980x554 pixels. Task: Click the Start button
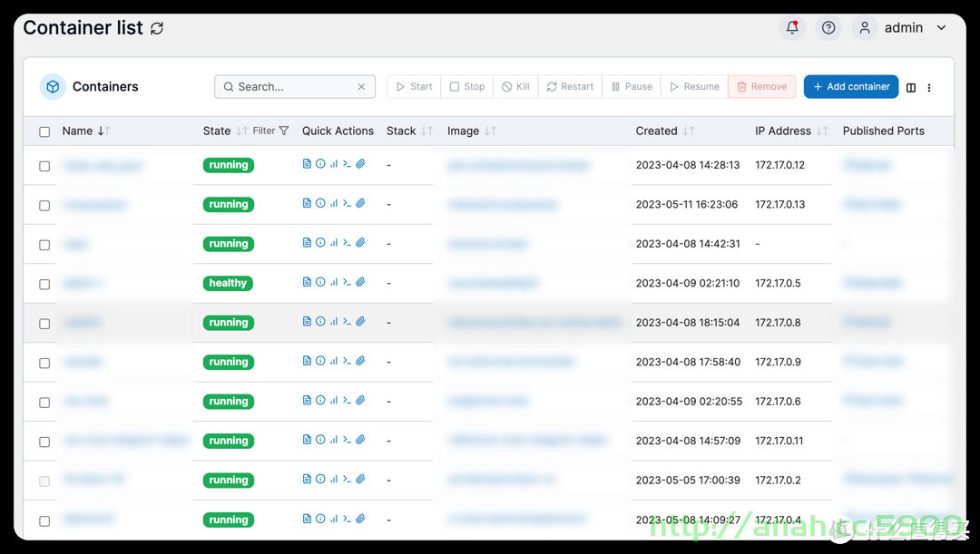414,87
